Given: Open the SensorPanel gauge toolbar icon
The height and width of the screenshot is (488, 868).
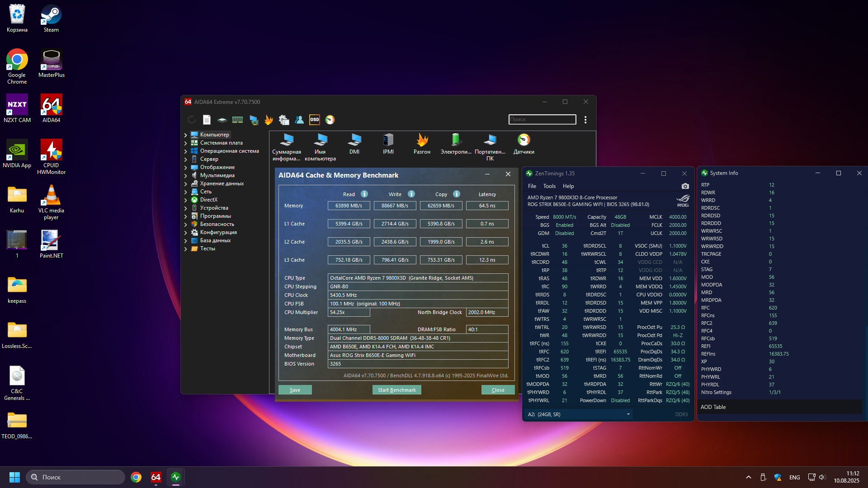Looking at the screenshot, I should (330, 120).
